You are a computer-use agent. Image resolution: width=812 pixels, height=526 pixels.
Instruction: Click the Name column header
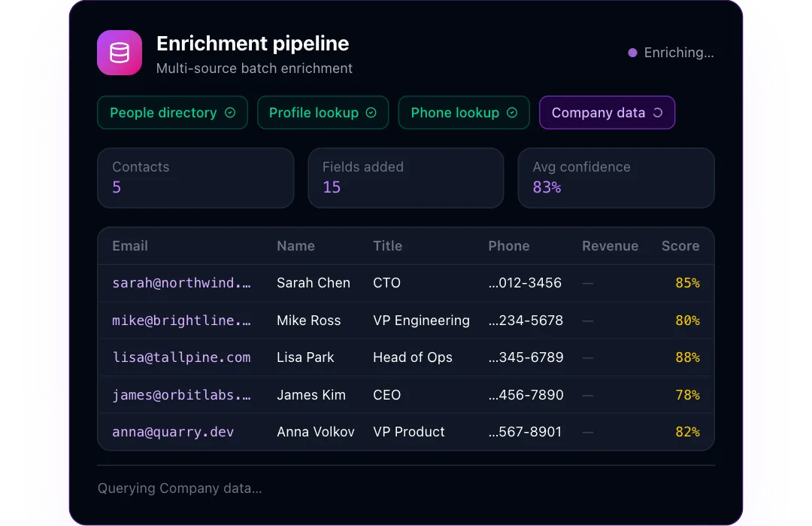[295, 245]
